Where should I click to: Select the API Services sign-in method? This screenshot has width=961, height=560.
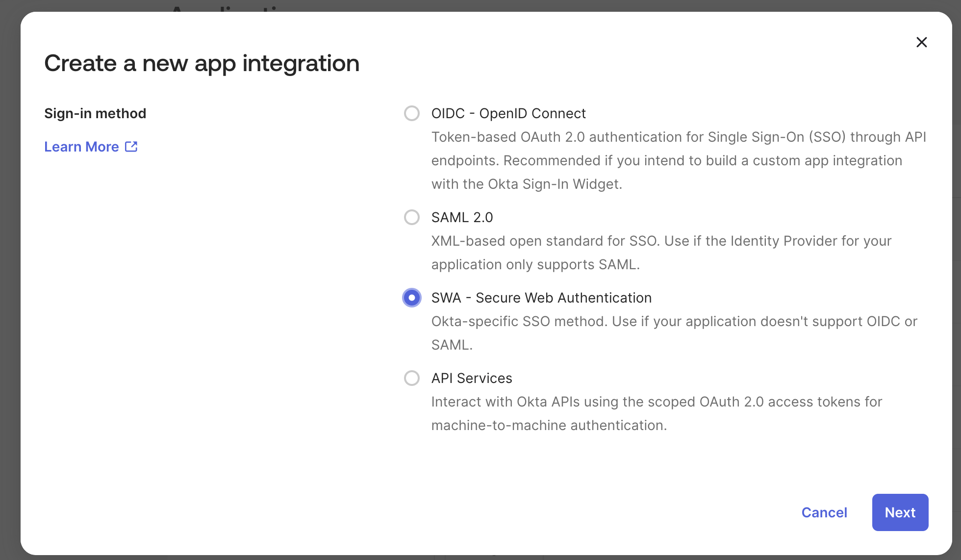[412, 378]
